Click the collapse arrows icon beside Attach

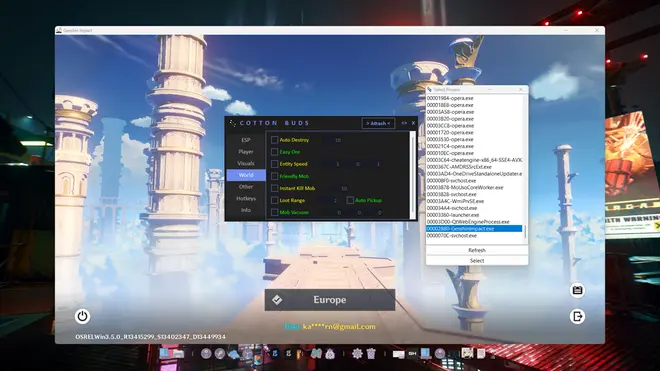(x=404, y=123)
